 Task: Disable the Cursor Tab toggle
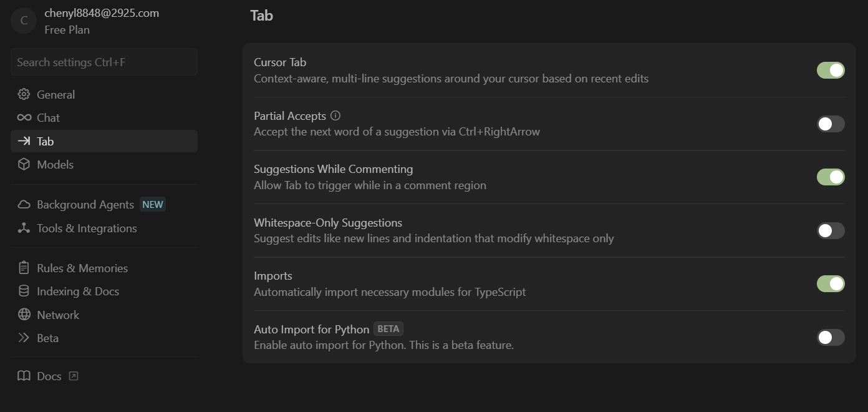point(831,71)
